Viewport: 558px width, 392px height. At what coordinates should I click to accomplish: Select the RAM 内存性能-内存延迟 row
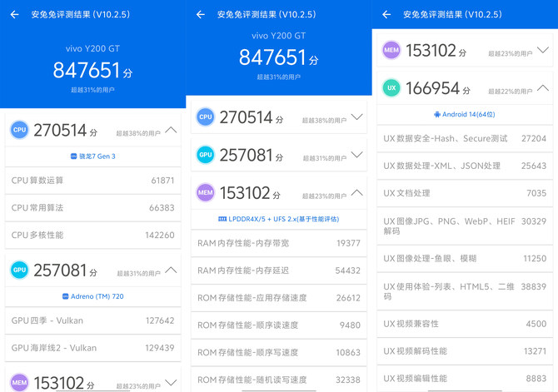(279, 270)
